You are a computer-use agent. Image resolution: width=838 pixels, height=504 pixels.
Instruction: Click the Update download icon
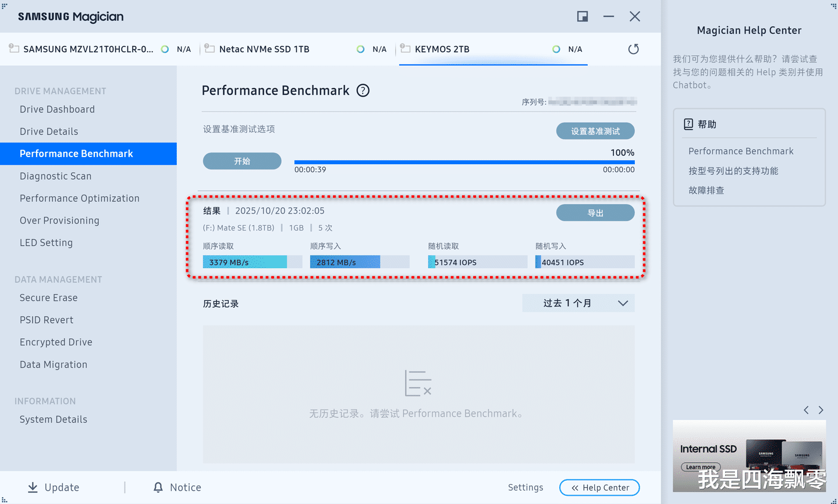tap(33, 487)
